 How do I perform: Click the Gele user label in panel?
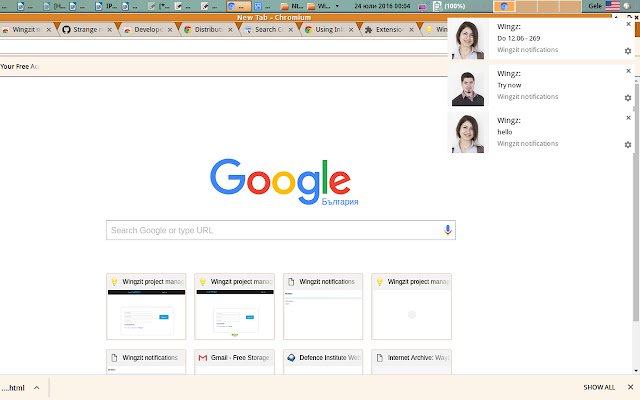point(595,6)
